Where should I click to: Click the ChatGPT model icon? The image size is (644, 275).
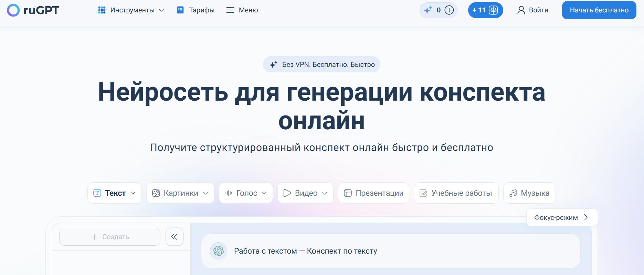(x=219, y=251)
